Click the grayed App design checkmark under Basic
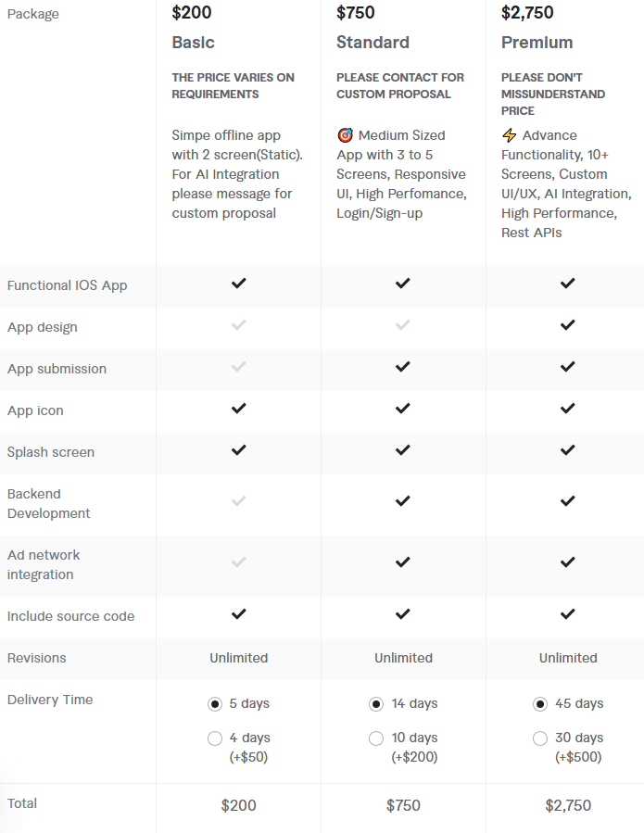644x833 pixels. tap(238, 325)
